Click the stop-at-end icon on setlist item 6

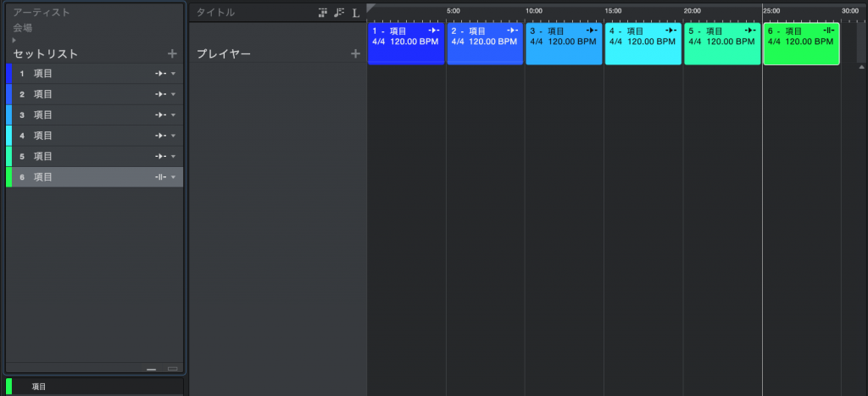pyautogui.click(x=159, y=177)
